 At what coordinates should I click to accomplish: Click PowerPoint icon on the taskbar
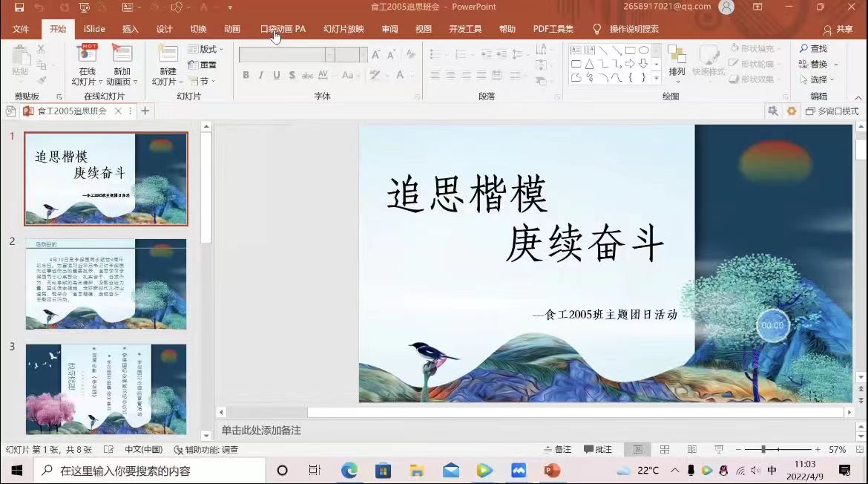coord(552,471)
